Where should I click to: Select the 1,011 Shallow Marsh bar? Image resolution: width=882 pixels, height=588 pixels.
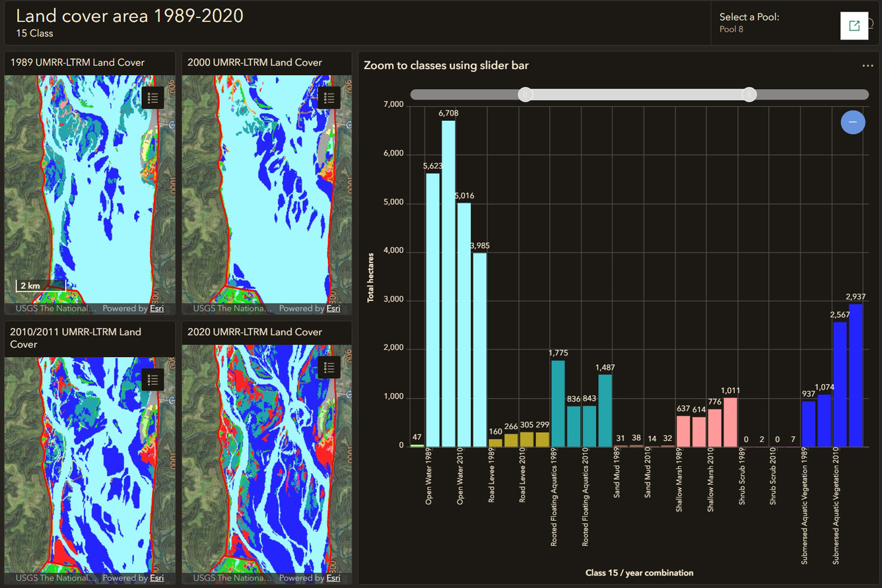click(x=730, y=422)
